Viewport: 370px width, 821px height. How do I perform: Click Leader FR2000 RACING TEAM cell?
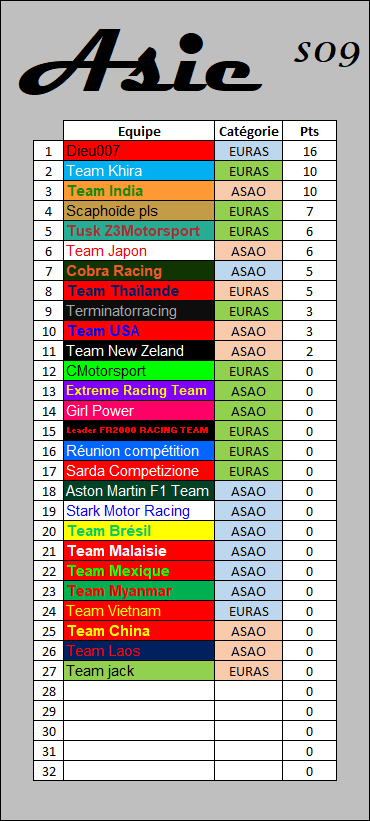pos(139,430)
